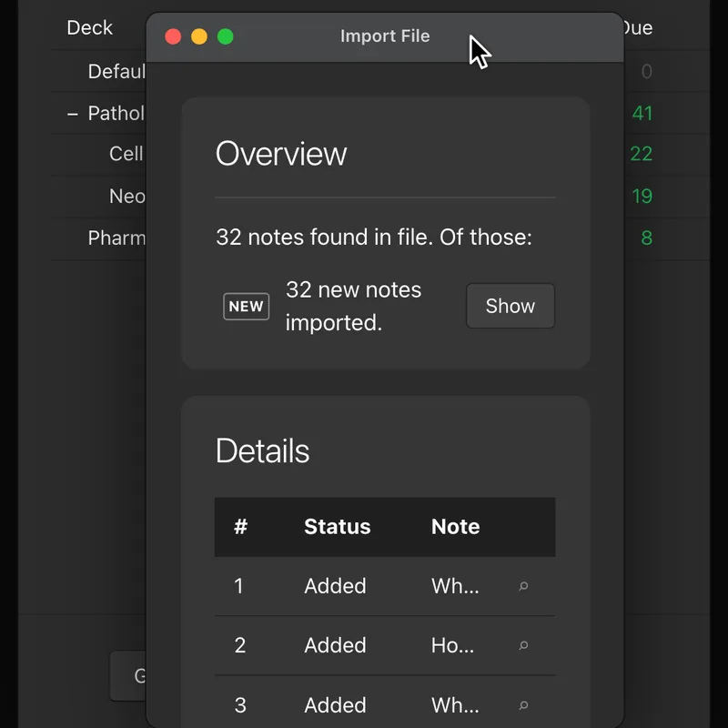Open search icon for note row 3
Image resolution: width=728 pixels, height=728 pixels.
(x=523, y=706)
